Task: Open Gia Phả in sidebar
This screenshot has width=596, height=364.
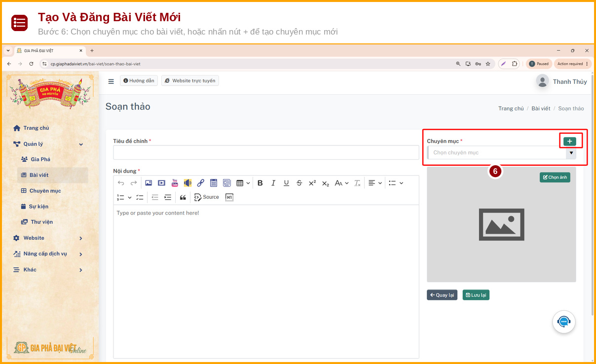Action: click(36, 159)
